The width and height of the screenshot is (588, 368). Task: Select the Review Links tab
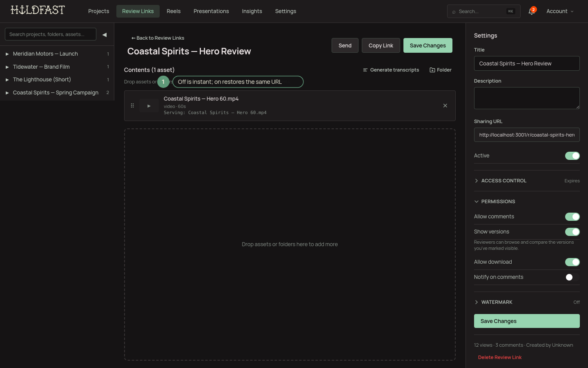pyautogui.click(x=138, y=11)
